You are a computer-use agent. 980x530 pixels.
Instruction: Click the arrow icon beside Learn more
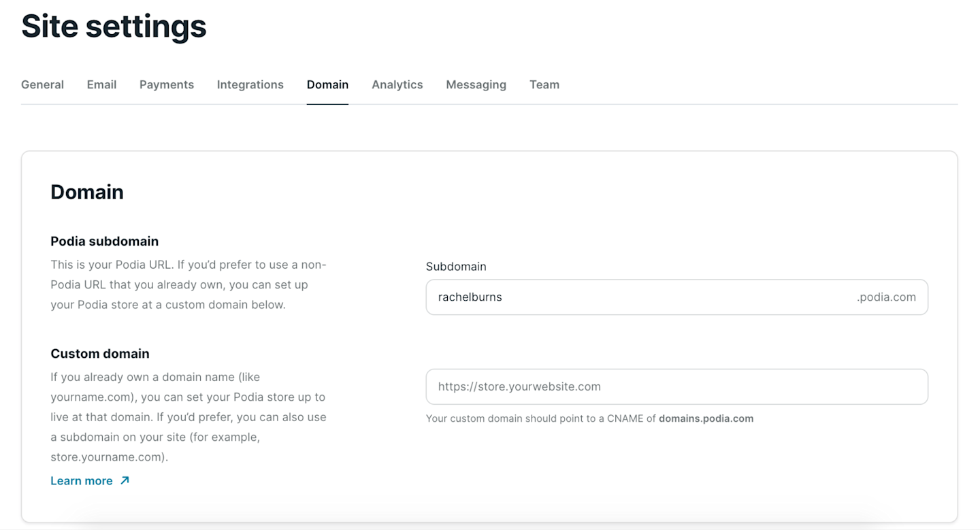click(x=125, y=480)
